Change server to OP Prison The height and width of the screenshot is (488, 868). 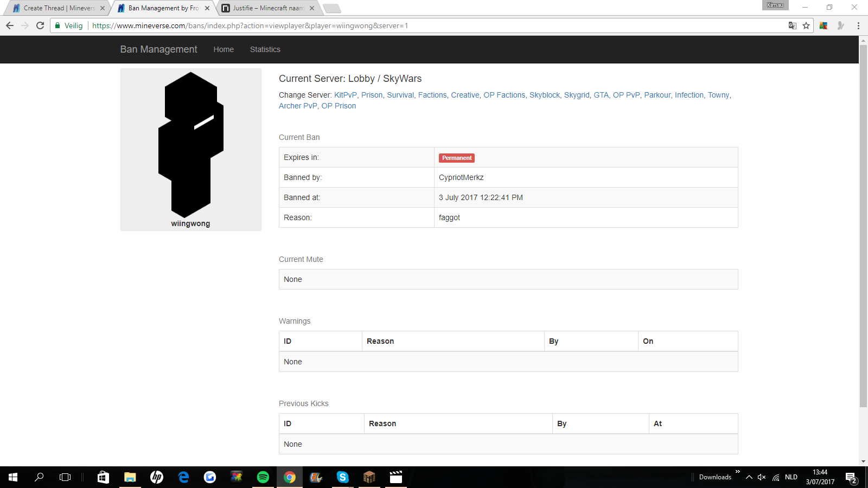click(339, 106)
